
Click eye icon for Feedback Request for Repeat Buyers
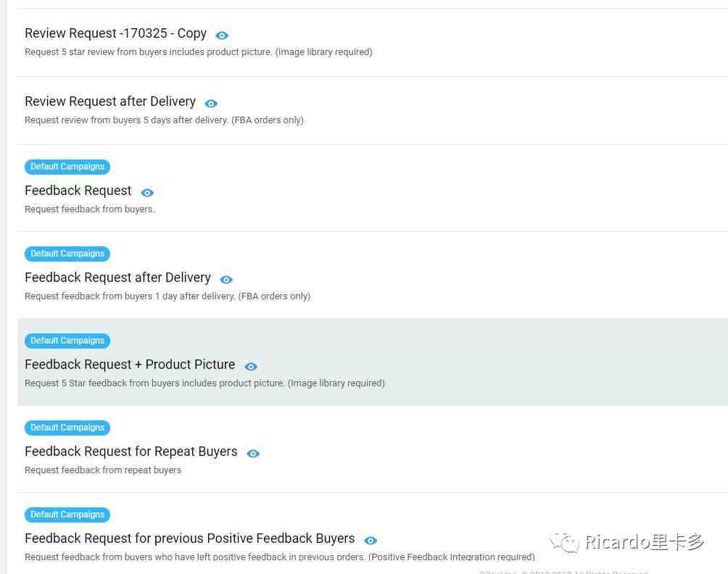point(253,454)
